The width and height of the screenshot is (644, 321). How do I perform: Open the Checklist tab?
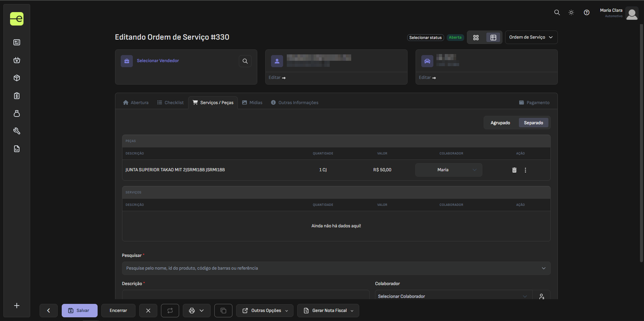pyautogui.click(x=170, y=103)
